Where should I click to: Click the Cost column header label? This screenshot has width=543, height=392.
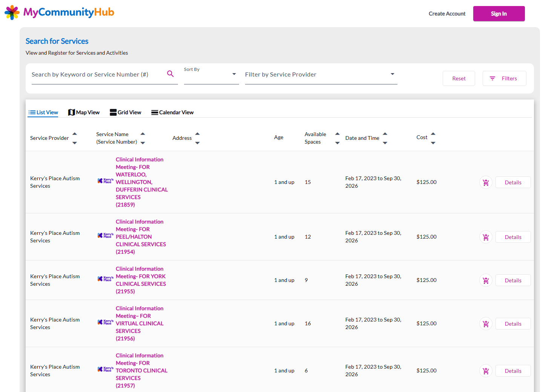[x=422, y=138]
